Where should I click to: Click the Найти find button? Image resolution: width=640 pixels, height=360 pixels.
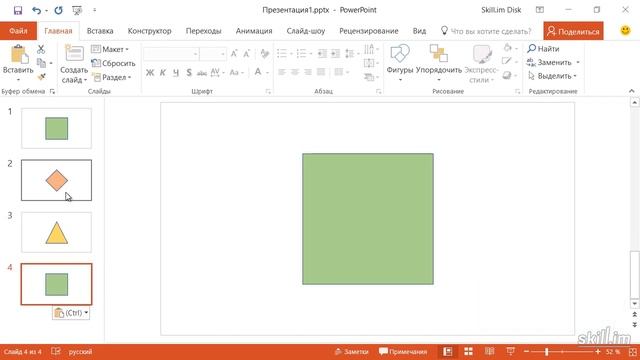(543, 49)
